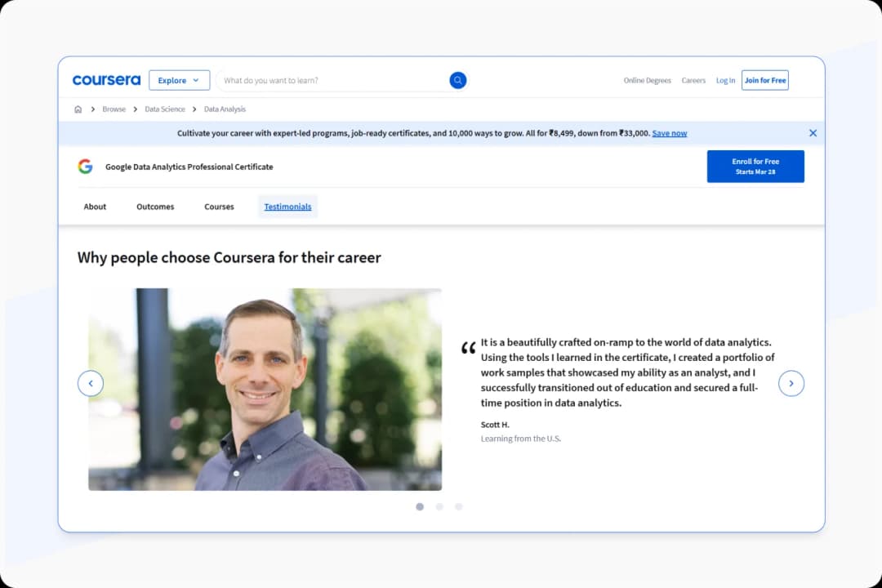The image size is (882, 588).
Task: Switch to the Testimonials tab
Action: click(x=287, y=207)
